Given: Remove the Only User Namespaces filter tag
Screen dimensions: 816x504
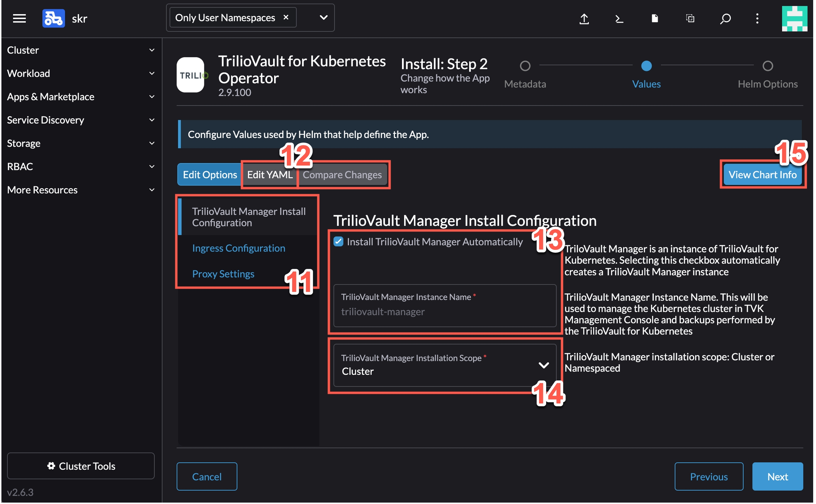Looking at the screenshot, I should pos(286,17).
